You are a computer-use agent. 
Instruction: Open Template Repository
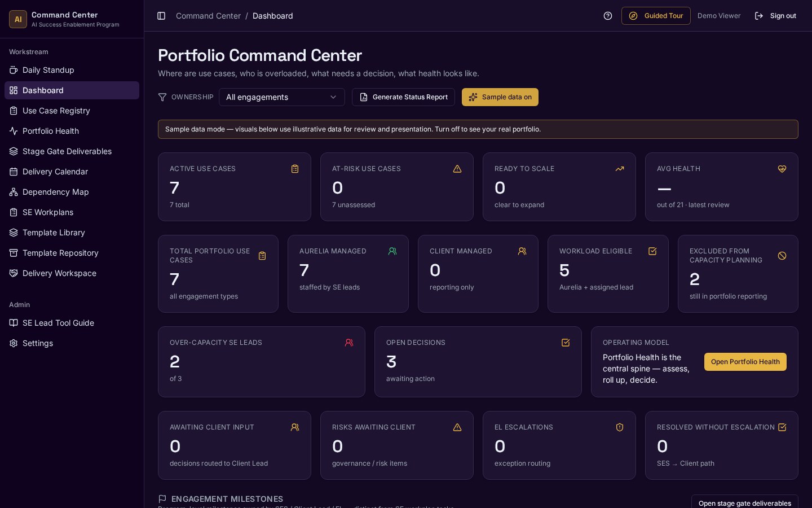click(x=72, y=253)
